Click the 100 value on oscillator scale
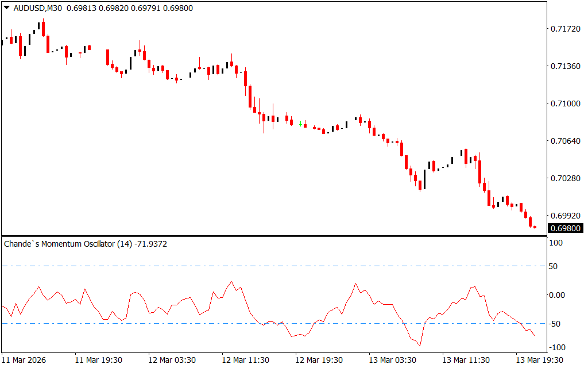This screenshot has width=588, height=368. [x=556, y=243]
